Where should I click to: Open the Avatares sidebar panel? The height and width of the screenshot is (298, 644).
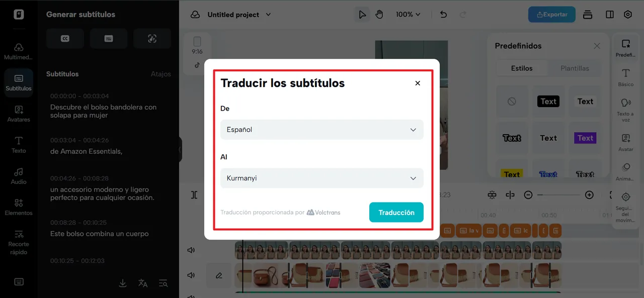[19, 114]
